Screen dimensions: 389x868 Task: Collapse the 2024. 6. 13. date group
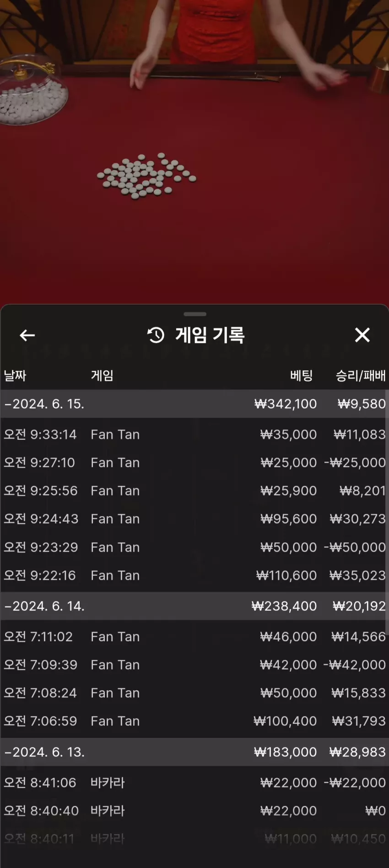(x=194, y=752)
